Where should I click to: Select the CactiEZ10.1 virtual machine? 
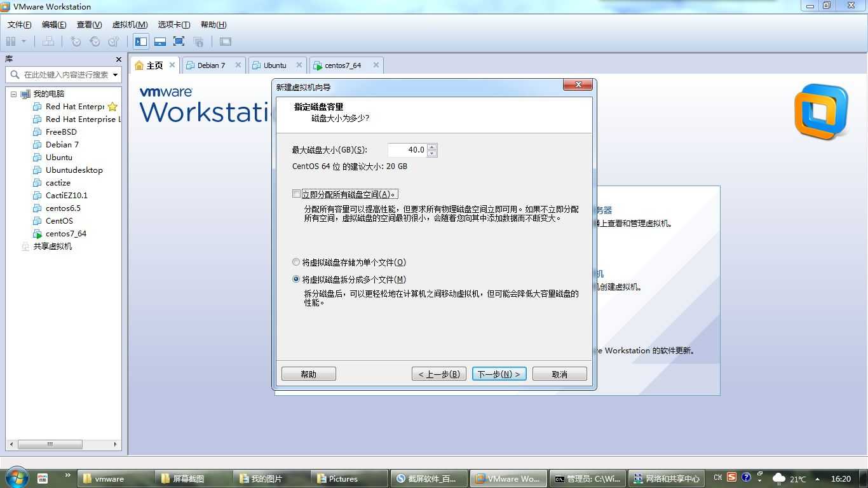pos(60,195)
